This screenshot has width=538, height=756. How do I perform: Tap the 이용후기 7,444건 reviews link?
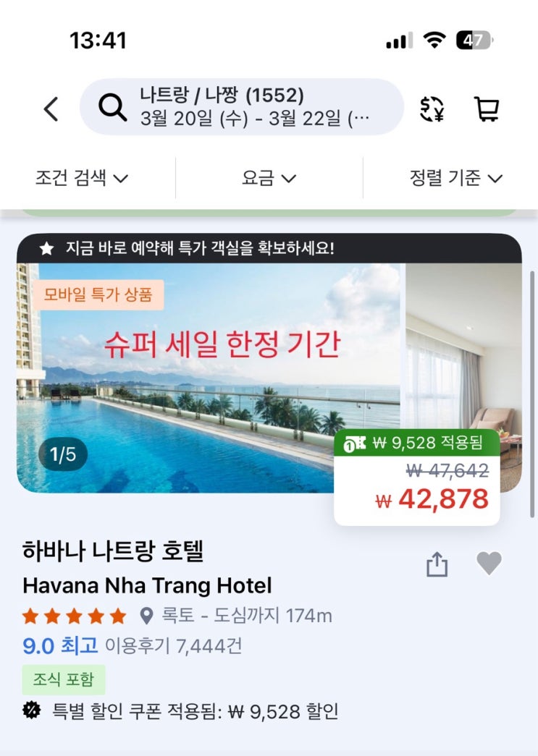[174, 646]
